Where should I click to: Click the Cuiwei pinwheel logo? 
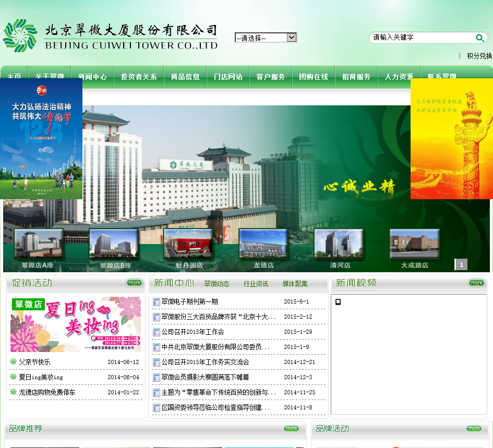20,35
